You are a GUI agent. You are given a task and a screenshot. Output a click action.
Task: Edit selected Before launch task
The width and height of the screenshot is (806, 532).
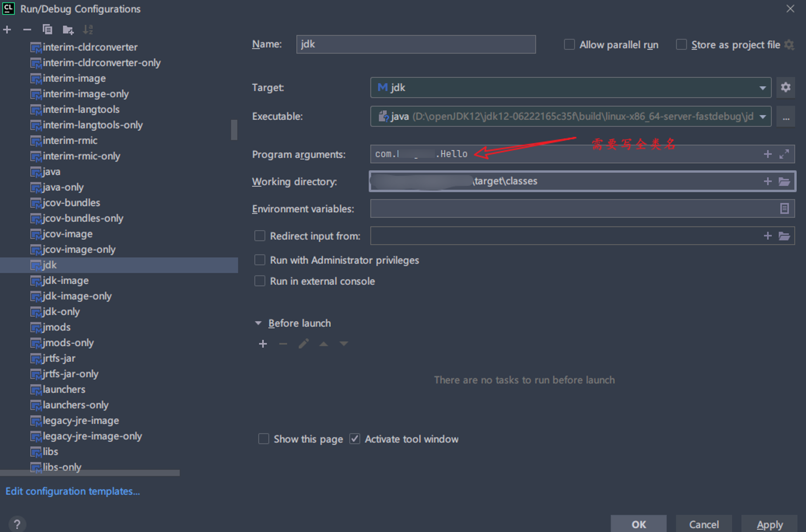[x=303, y=344]
